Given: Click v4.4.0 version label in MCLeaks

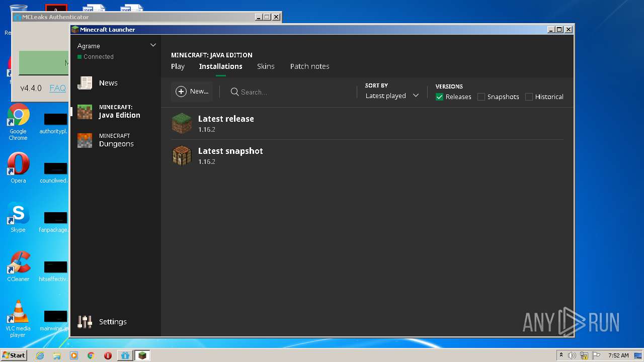Looking at the screenshot, I should pyautogui.click(x=31, y=88).
